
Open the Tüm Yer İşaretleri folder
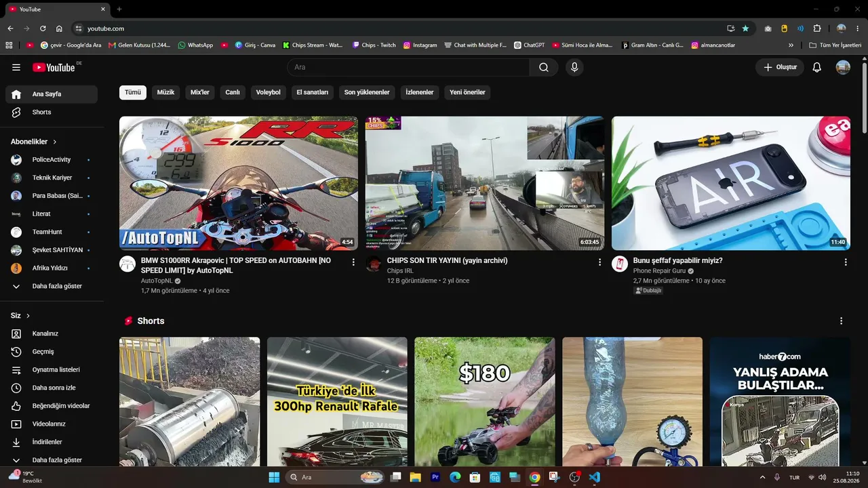[x=836, y=45]
